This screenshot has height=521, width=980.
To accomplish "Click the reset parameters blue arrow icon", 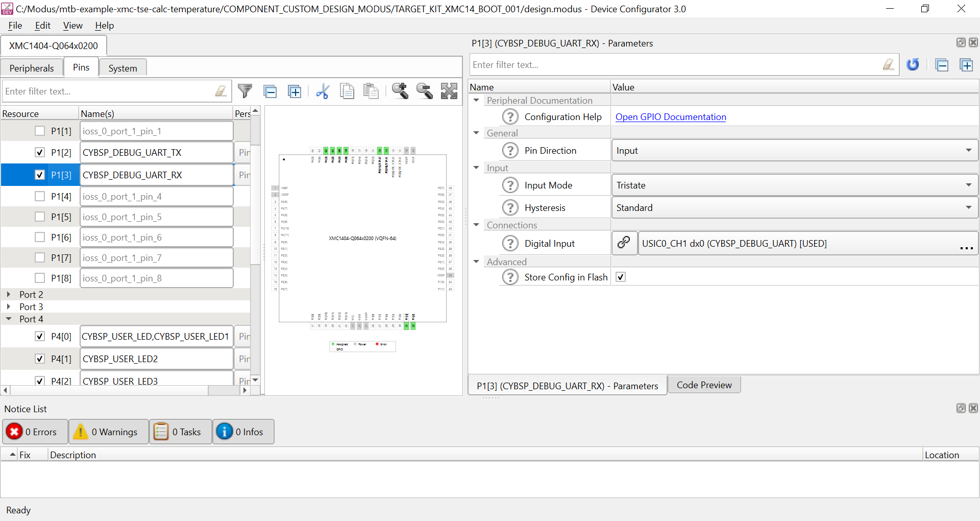I will [913, 65].
